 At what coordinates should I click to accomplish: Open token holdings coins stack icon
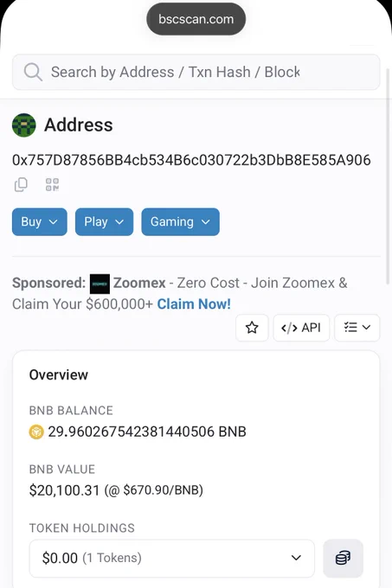click(343, 558)
